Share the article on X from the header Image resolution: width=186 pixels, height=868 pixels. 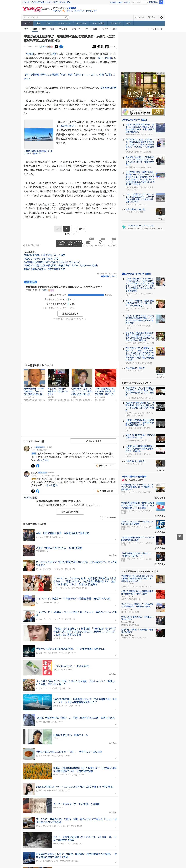pos(56,47)
